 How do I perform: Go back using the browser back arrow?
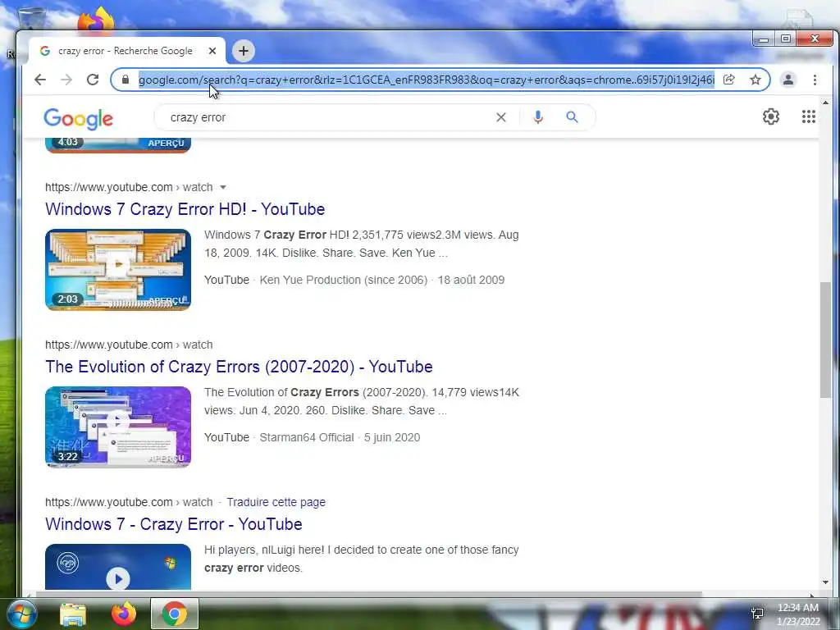(x=40, y=80)
